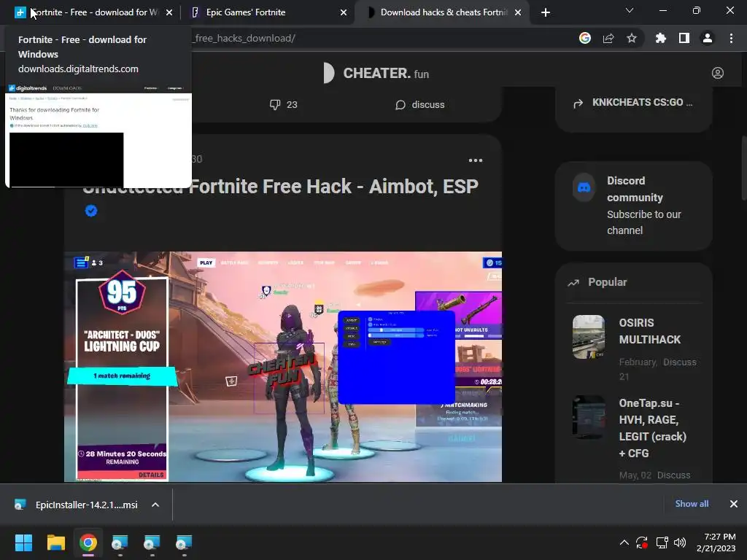Click the Discord logo icon
This screenshot has height=560, width=747.
tap(584, 187)
